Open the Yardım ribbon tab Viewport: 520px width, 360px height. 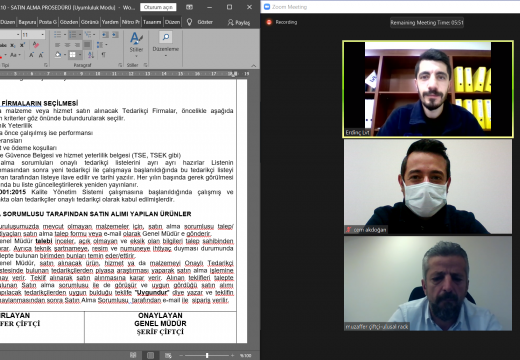110,22
